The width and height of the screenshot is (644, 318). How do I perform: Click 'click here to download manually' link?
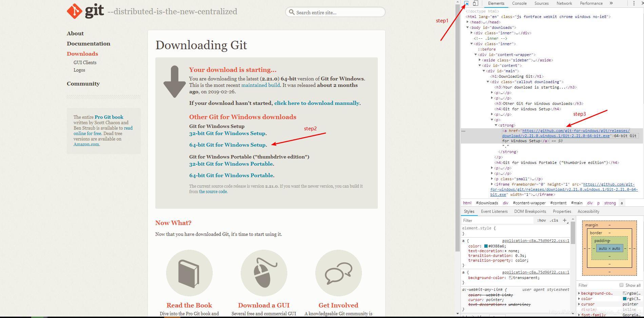click(317, 103)
